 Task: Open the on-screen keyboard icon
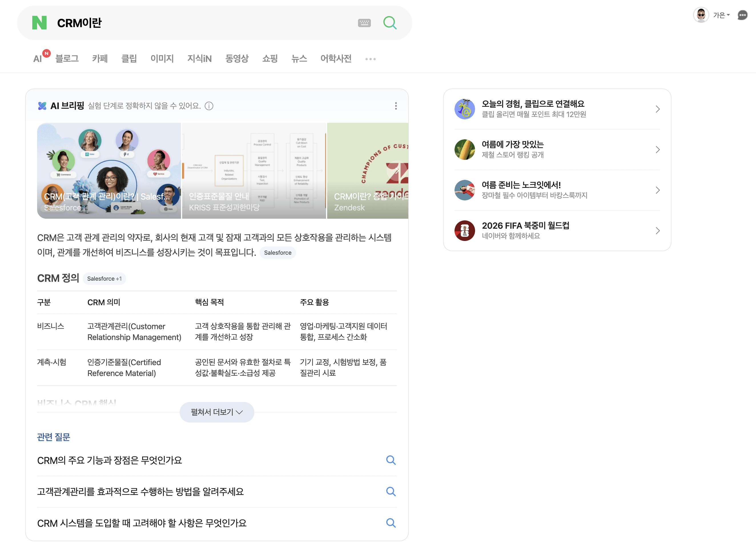coord(364,23)
